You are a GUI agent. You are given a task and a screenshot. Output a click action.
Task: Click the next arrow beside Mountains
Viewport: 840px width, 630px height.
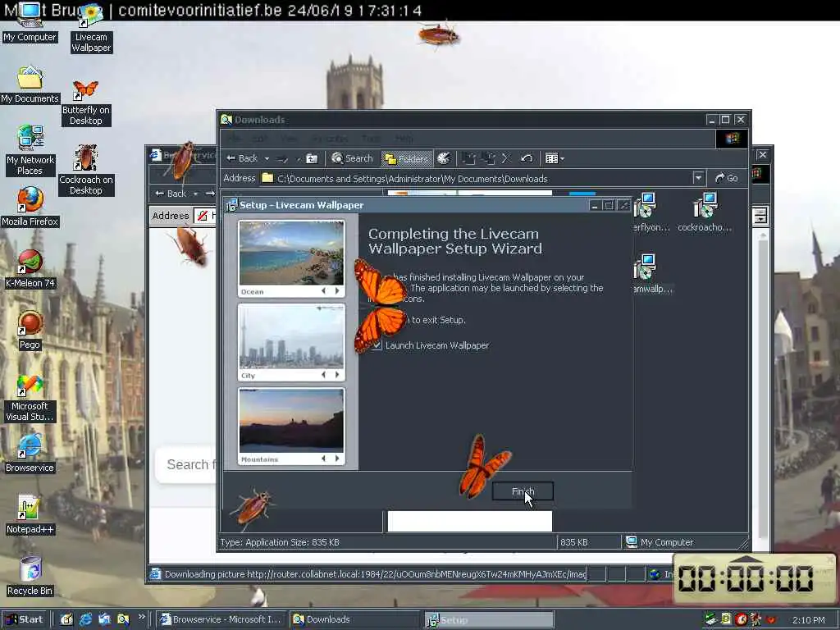[x=337, y=459]
